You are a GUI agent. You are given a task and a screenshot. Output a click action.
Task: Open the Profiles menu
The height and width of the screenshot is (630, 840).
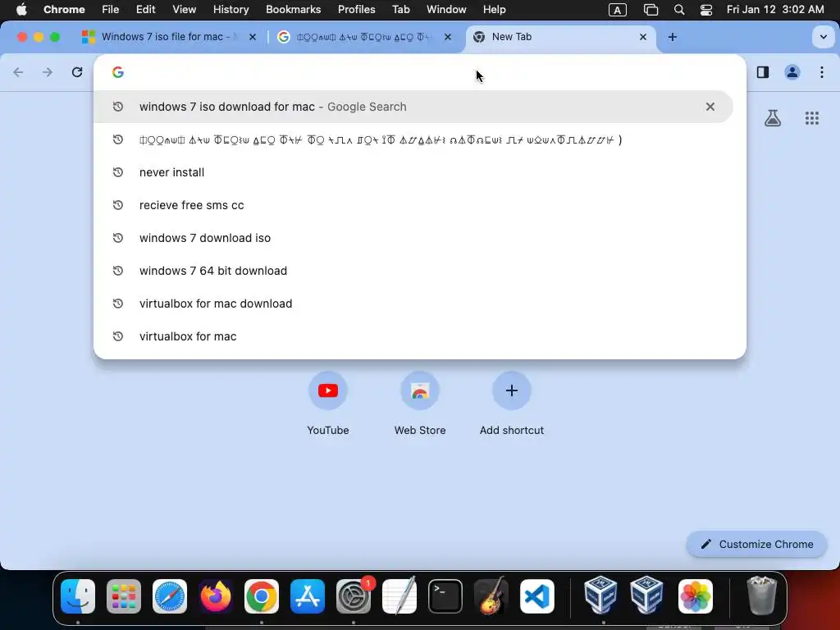(x=356, y=10)
